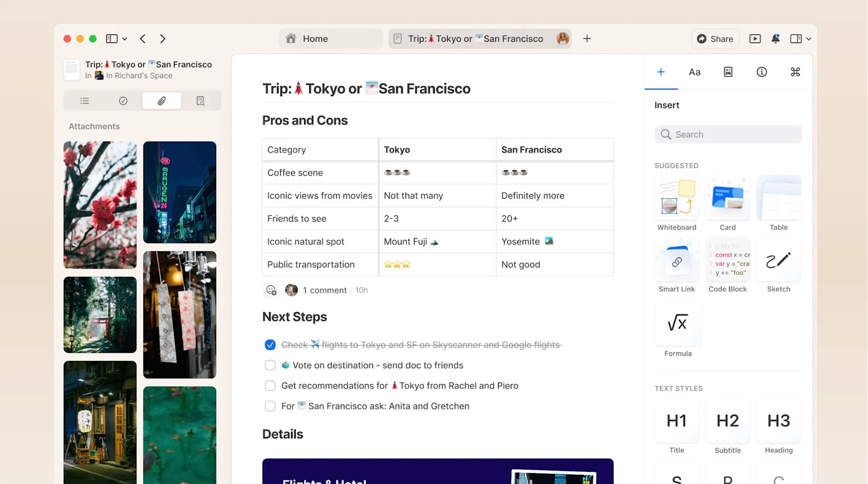
Task: Show the backlinks document view in sidebar
Action: (200, 101)
